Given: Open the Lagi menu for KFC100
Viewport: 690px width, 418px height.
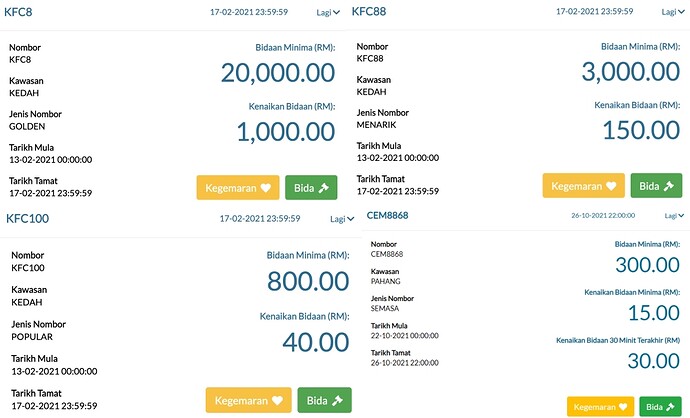Looking at the screenshot, I should pyautogui.click(x=342, y=219).
